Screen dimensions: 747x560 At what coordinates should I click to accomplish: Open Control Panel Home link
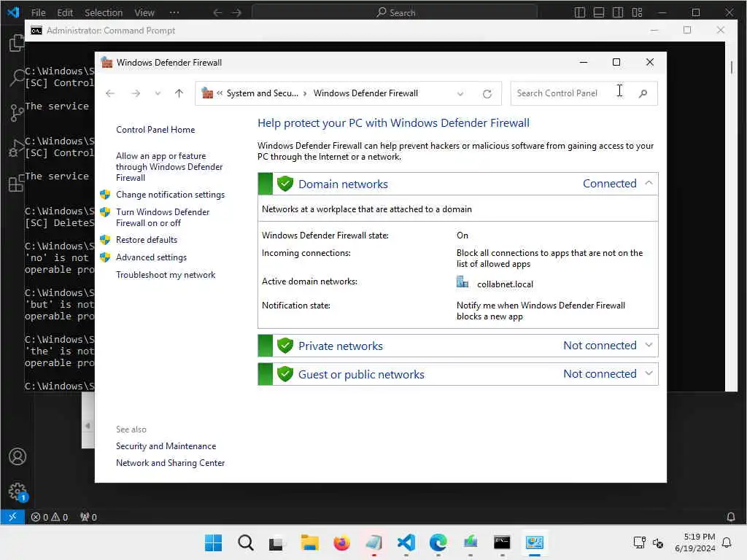155,130
